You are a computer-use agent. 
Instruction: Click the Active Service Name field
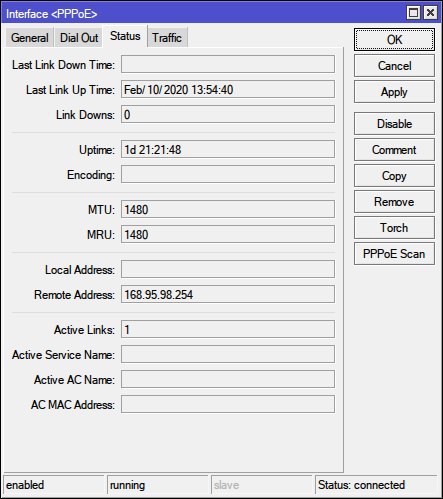click(228, 354)
